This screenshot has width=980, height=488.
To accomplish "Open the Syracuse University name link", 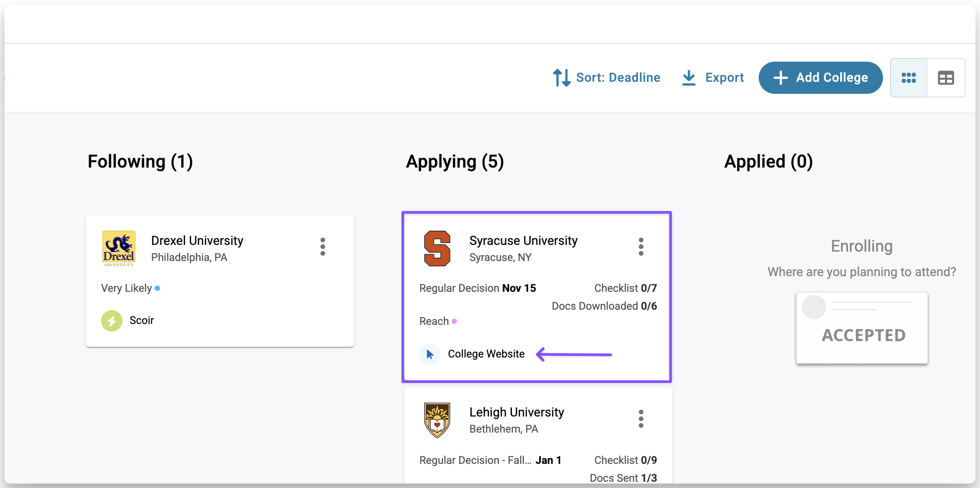I will point(523,240).
